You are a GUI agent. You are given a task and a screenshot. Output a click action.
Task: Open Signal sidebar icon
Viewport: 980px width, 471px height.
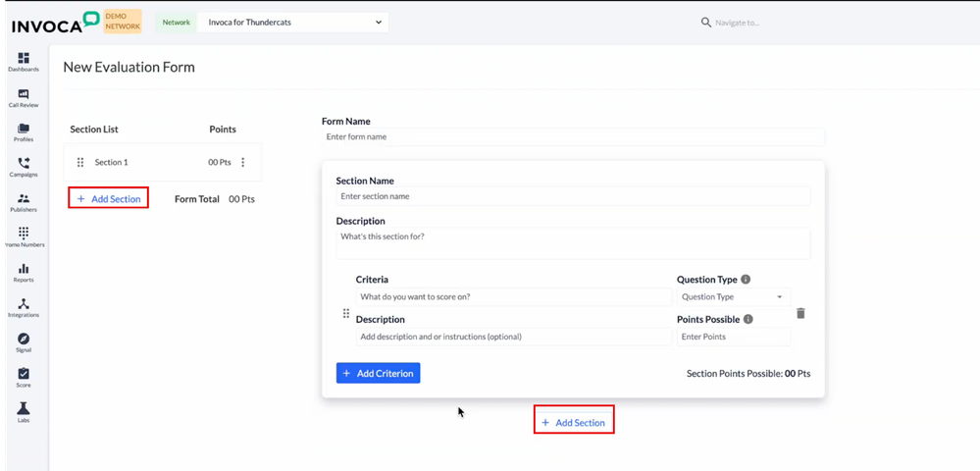(24, 342)
